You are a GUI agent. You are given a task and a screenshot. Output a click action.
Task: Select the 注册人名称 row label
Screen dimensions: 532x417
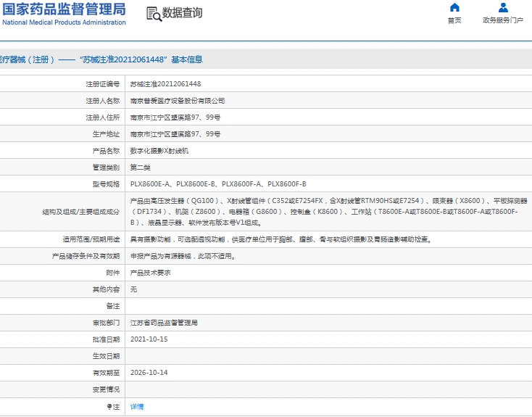pos(103,101)
